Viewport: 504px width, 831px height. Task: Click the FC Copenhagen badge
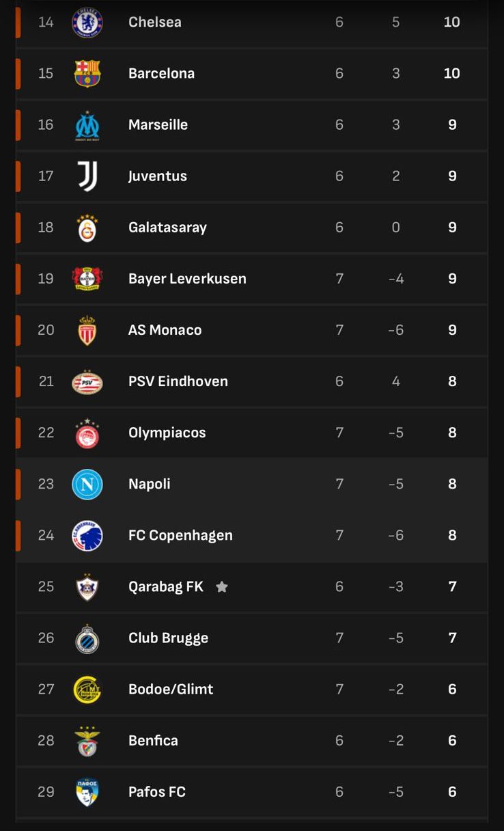point(87,535)
